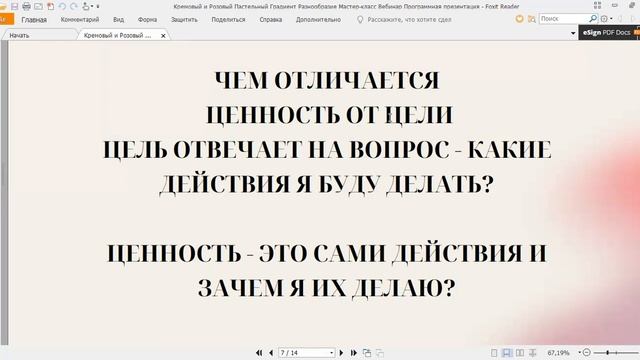Select the Форма ribbon tab

point(147,20)
